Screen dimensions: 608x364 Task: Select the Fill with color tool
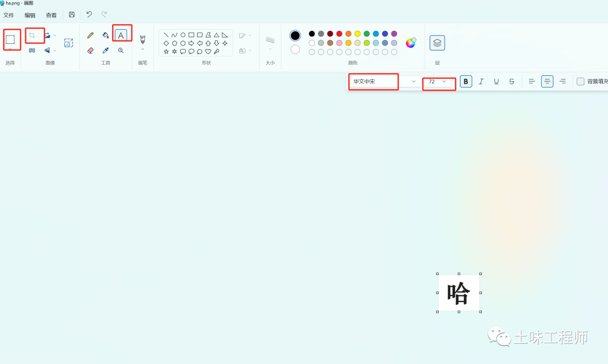106,34
